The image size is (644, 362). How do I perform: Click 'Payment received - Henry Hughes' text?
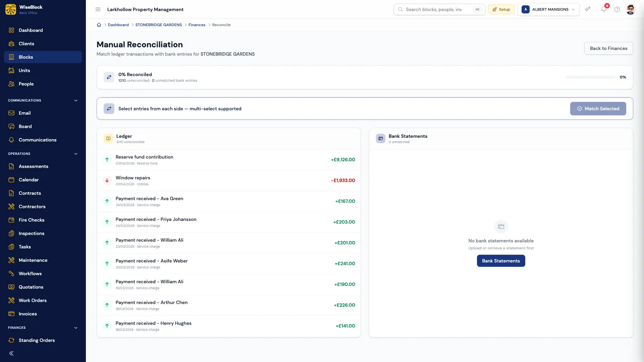click(x=153, y=323)
